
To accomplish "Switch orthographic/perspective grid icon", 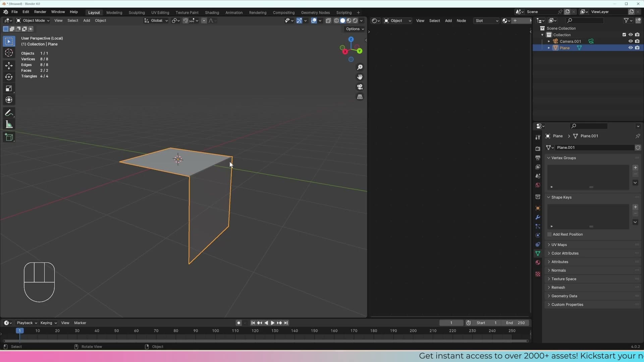I will coord(360,97).
